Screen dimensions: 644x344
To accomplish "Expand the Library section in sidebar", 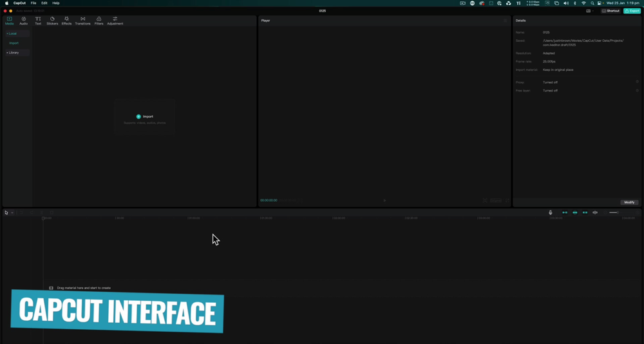I will click(17, 53).
